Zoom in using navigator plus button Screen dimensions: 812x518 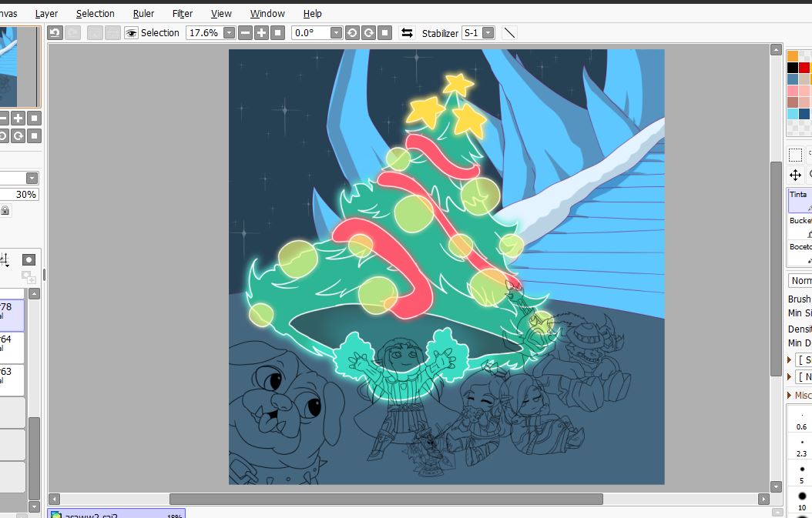[18, 119]
